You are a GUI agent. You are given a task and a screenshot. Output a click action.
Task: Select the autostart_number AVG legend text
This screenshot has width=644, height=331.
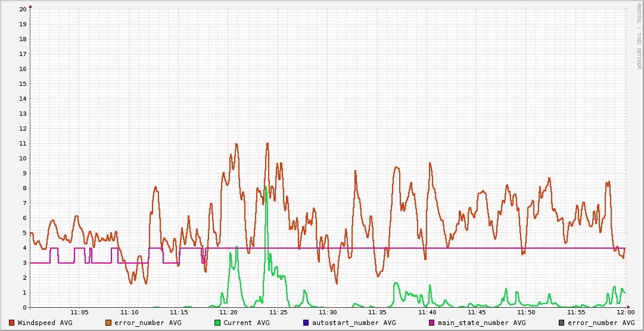pyautogui.click(x=353, y=323)
